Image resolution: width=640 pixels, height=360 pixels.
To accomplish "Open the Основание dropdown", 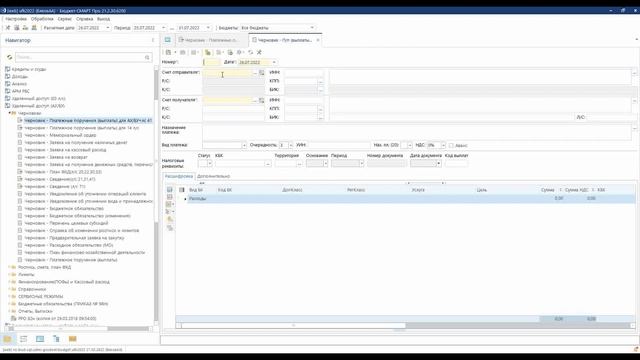I will (325, 164).
